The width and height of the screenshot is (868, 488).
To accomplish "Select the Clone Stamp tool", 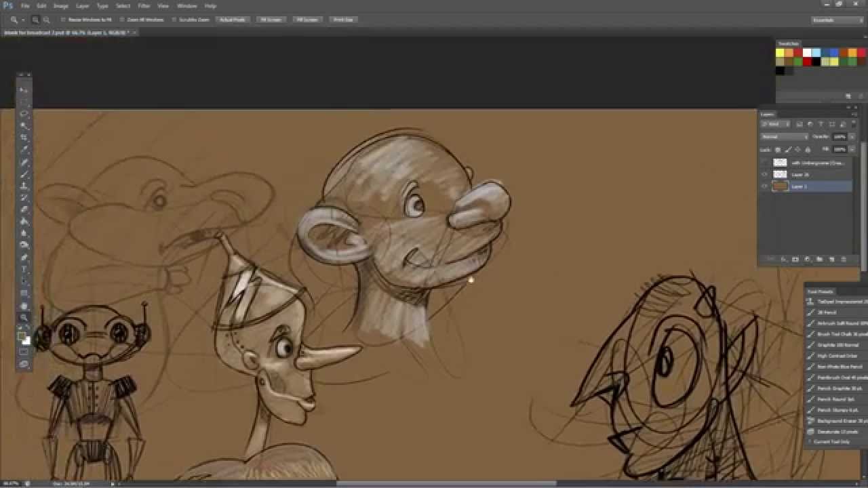I will click(24, 185).
